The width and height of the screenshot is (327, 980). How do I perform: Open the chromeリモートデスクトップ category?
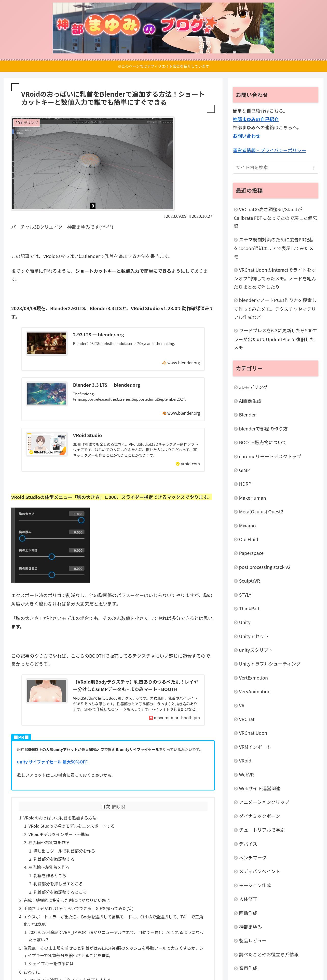pos(269,456)
